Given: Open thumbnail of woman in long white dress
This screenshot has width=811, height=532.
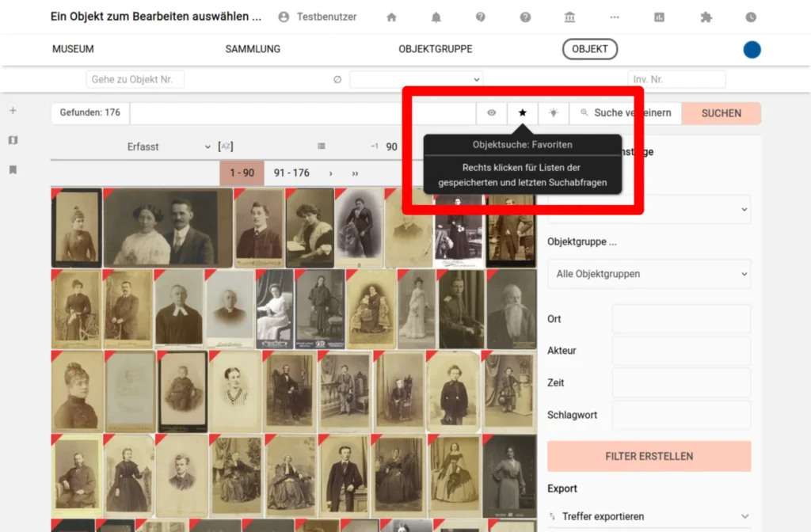Looking at the screenshot, I should click(x=417, y=309).
